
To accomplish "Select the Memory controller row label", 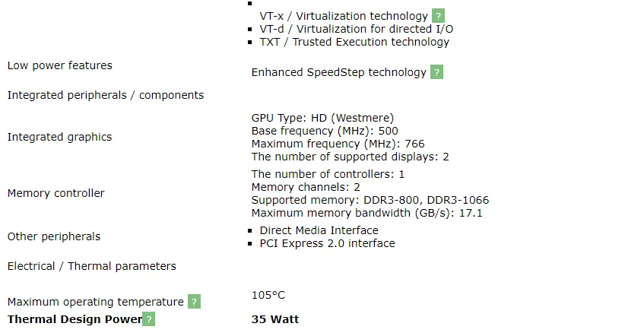I will coord(56,193).
